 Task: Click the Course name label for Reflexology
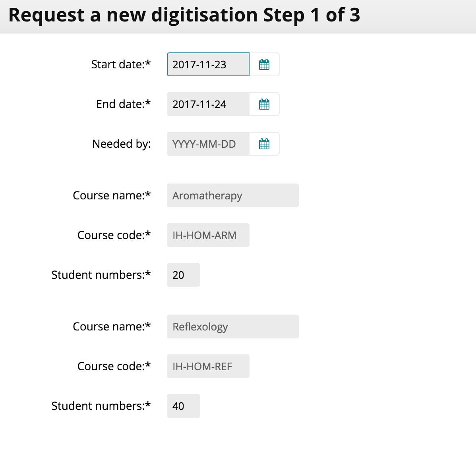112,326
